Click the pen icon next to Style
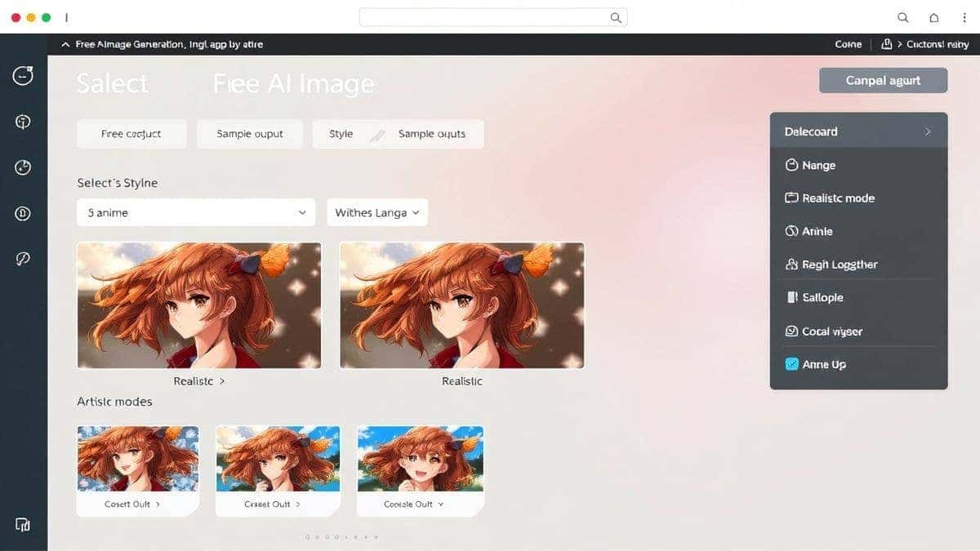This screenshot has height=551, width=980. coord(376,136)
